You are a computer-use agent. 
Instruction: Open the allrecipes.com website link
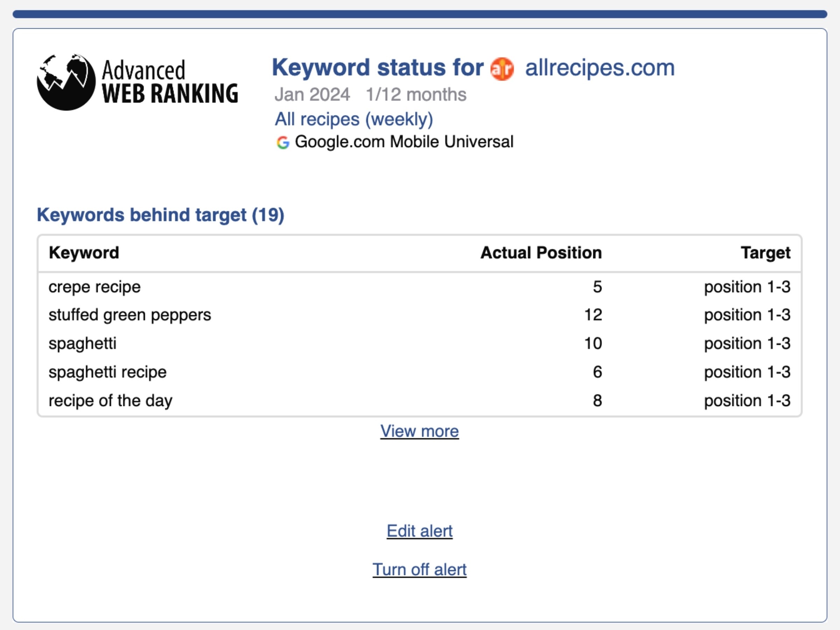click(x=600, y=68)
